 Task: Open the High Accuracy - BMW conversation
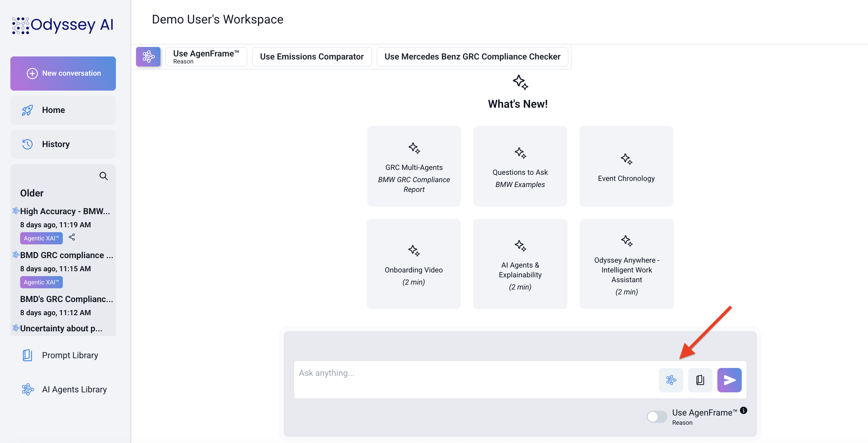(65, 211)
